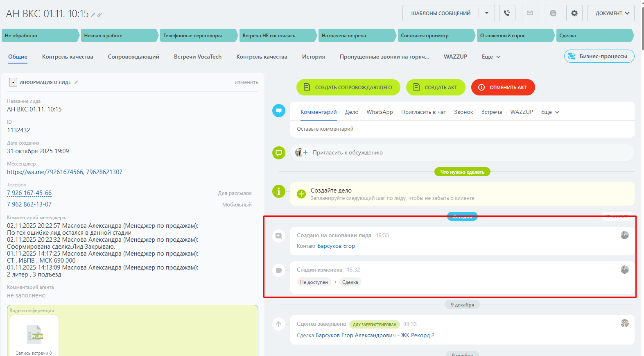Click the WEBM recording file thumbnail

(x=34, y=334)
